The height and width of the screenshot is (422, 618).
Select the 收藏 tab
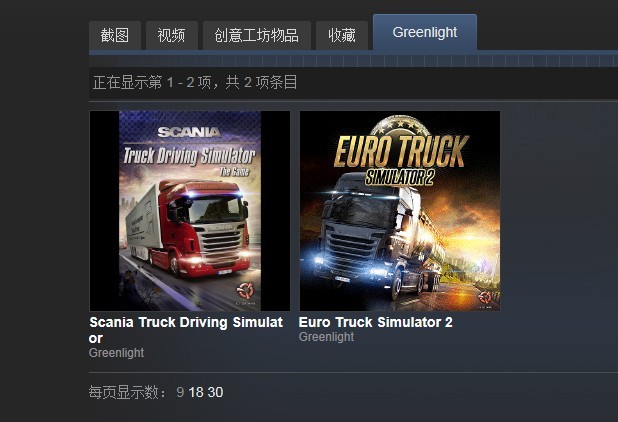tap(342, 35)
